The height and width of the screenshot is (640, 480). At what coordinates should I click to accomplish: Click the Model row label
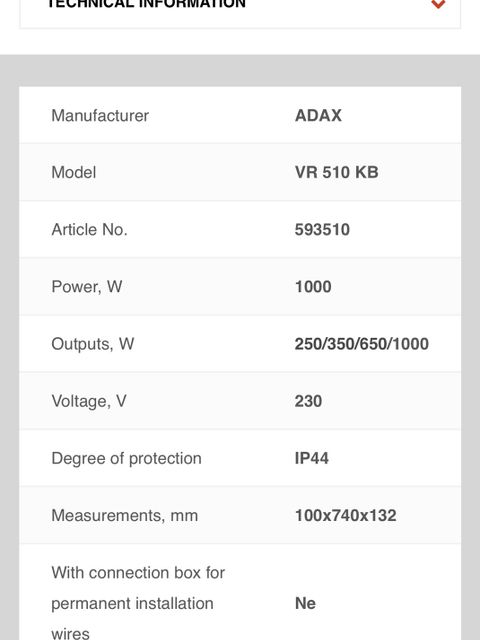click(74, 172)
